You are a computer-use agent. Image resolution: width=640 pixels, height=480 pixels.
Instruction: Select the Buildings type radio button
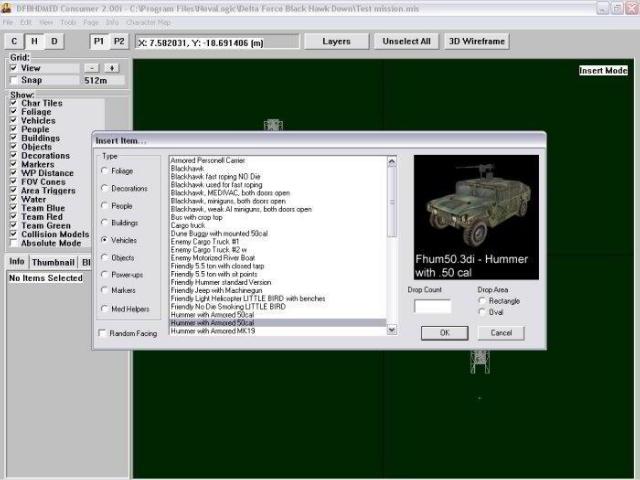105,223
